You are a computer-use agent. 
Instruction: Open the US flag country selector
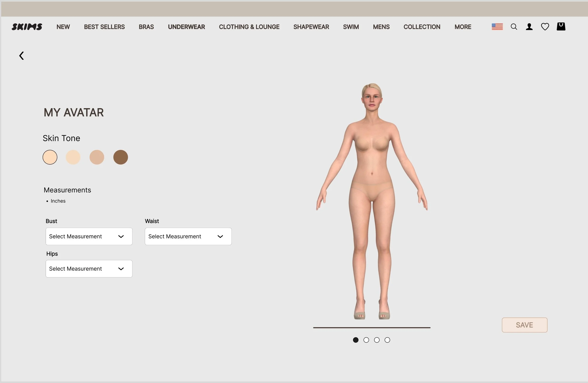coord(497,27)
